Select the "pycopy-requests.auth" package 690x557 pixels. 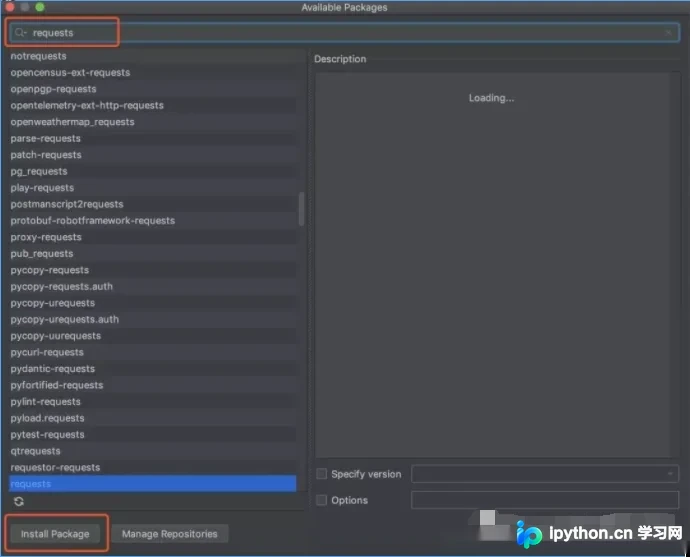pos(153,286)
